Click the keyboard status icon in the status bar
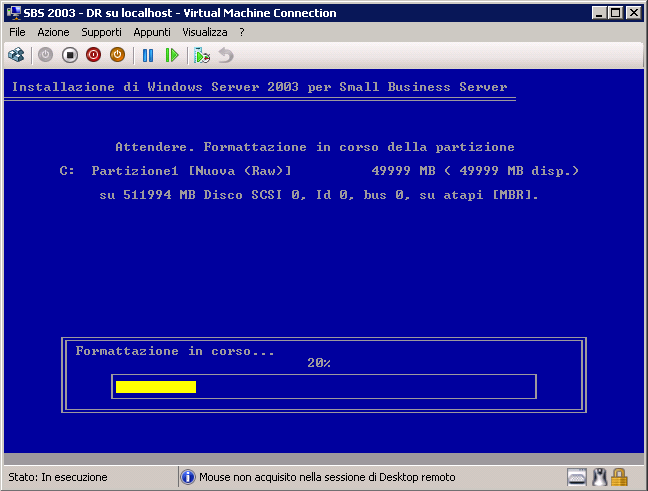The image size is (648, 491). click(x=577, y=477)
